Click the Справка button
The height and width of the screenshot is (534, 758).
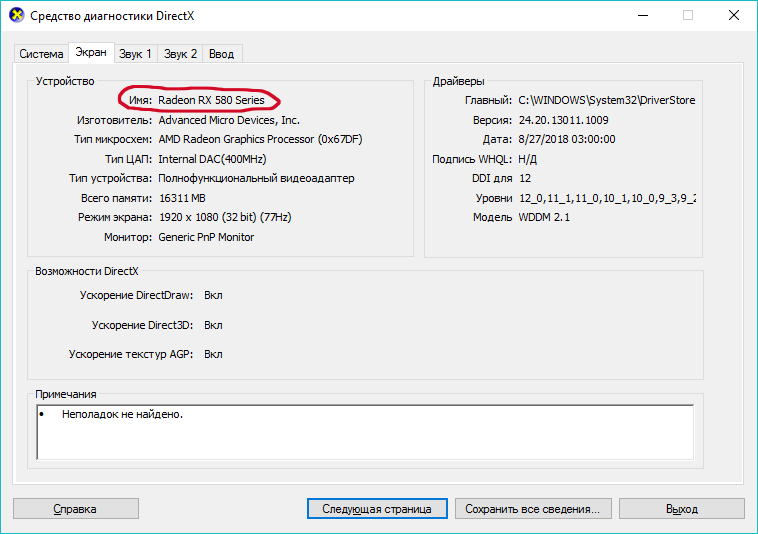pos(76,509)
